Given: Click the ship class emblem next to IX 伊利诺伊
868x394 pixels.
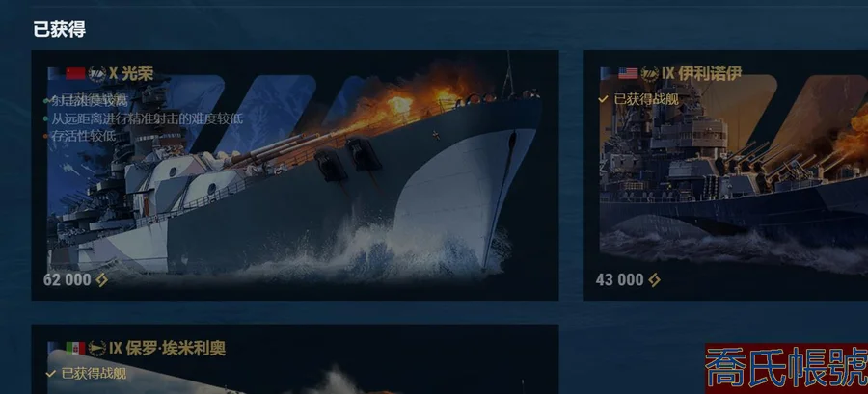Looking at the screenshot, I should tap(650, 73).
